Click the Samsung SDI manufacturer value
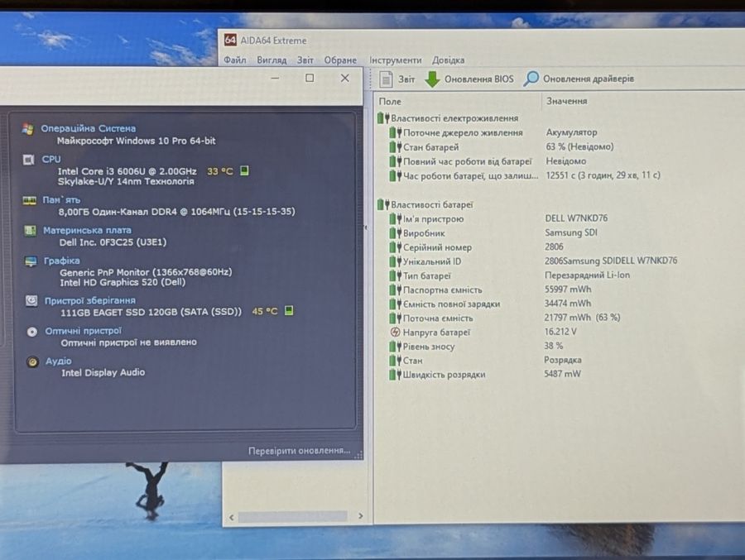 pos(570,232)
